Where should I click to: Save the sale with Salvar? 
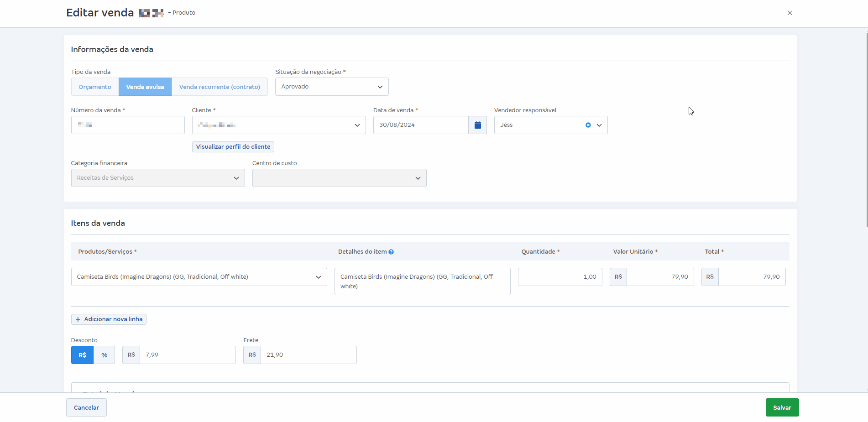point(782,407)
